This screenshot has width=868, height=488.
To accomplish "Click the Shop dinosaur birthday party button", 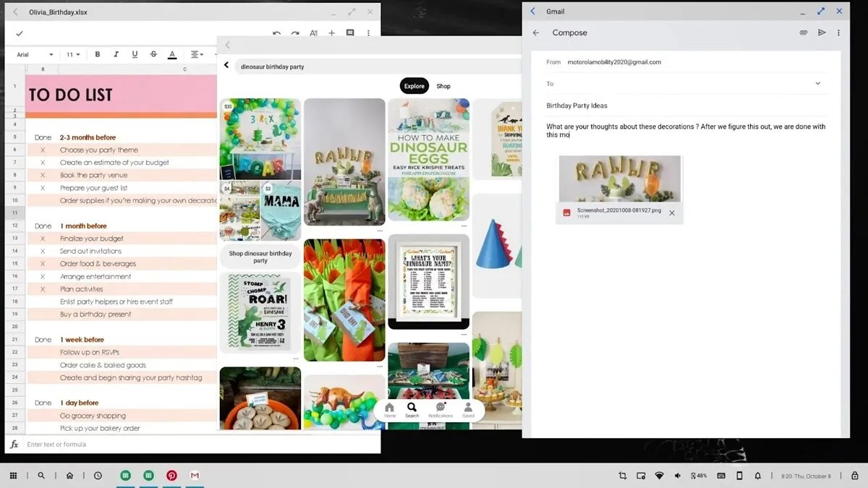I will click(x=260, y=256).
